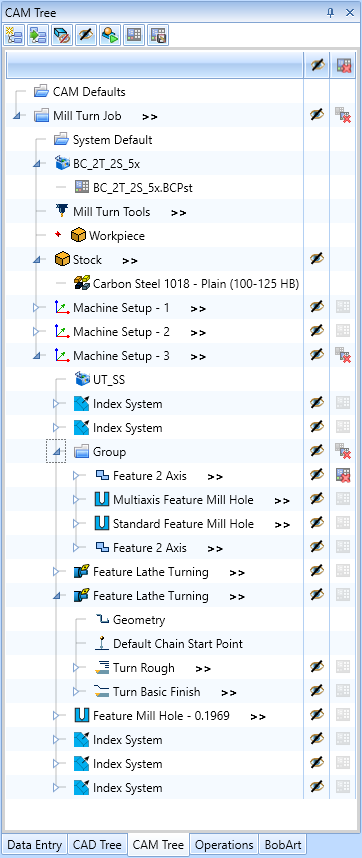Click the UT_SS icon
This screenshot has width=362, height=858.
pos(81,380)
